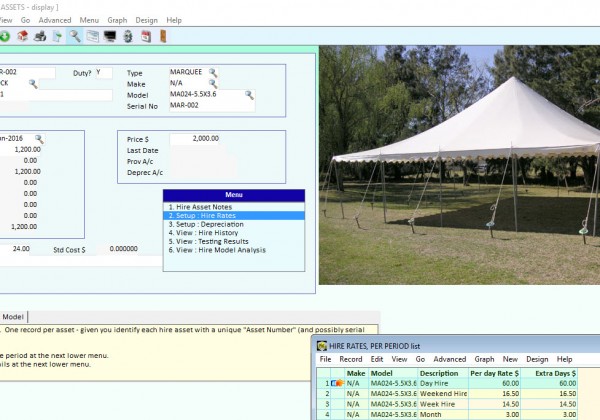Choose '6. View : Hire Model Analysis'
This screenshot has width=600, height=420.
[234, 250]
